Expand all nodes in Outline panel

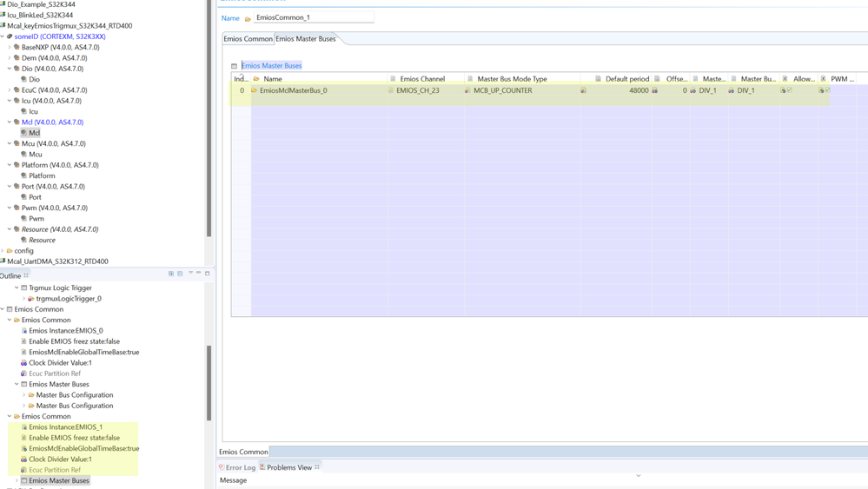pos(171,274)
